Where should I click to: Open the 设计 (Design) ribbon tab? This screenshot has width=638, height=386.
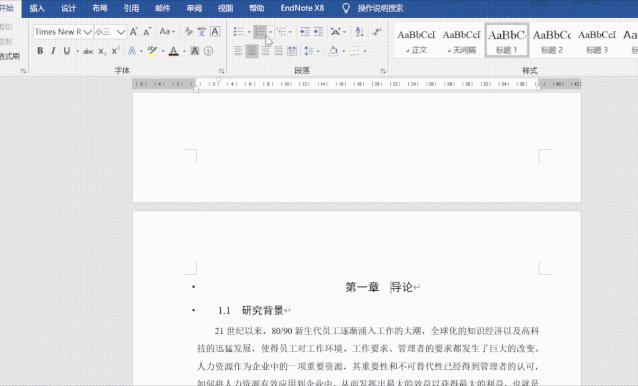pyautogui.click(x=68, y=8)
